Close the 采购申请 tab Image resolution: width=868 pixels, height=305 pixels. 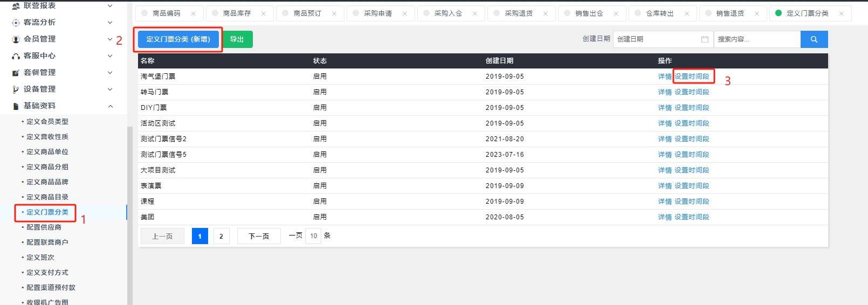[x=405, y=13]
